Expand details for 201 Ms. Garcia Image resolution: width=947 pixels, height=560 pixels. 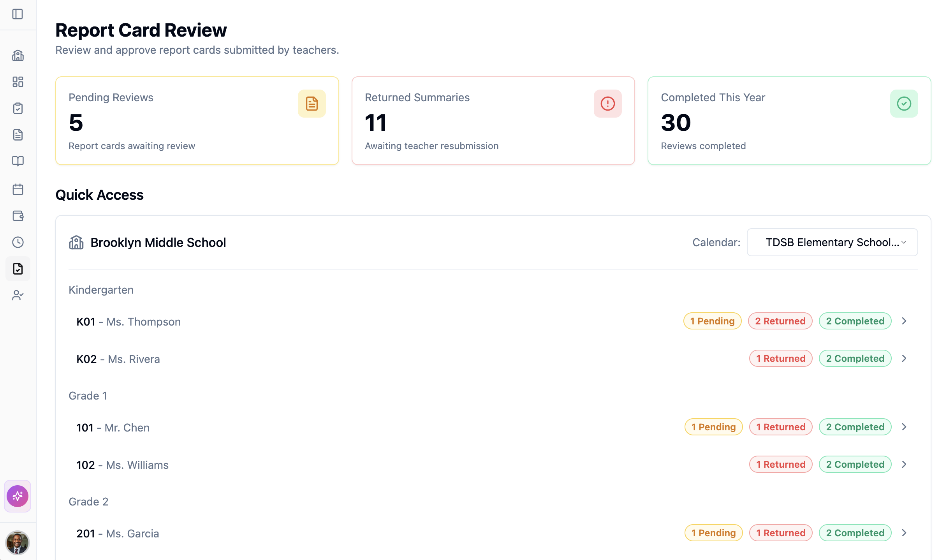(904, 532)
